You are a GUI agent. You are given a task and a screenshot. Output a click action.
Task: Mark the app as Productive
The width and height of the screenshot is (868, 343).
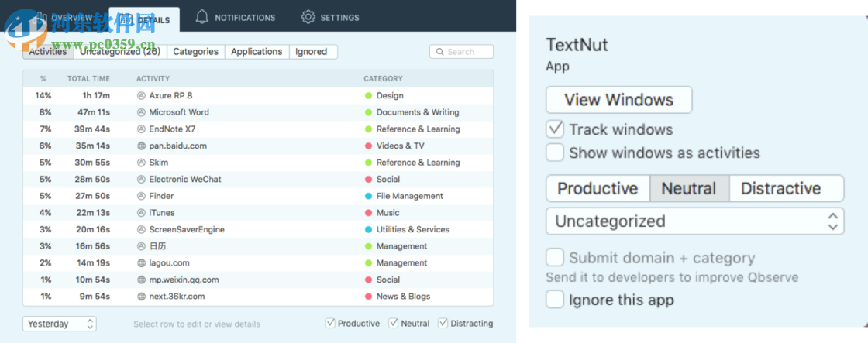click(598, 188)
